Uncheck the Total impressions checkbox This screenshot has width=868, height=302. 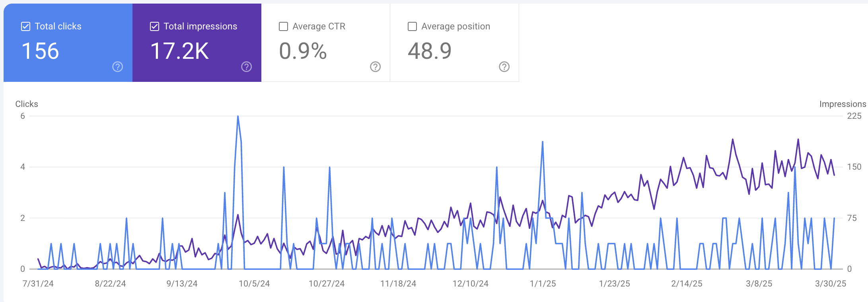pos(154,27)
